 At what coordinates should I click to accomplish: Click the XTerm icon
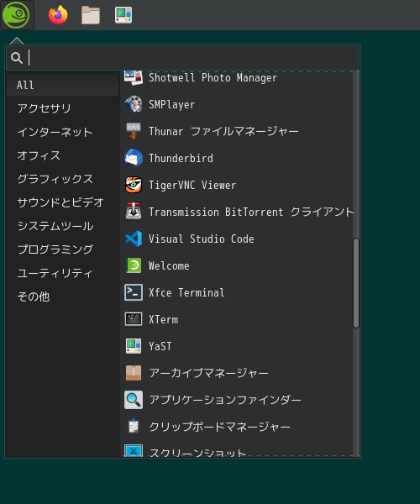coord(134,319)
